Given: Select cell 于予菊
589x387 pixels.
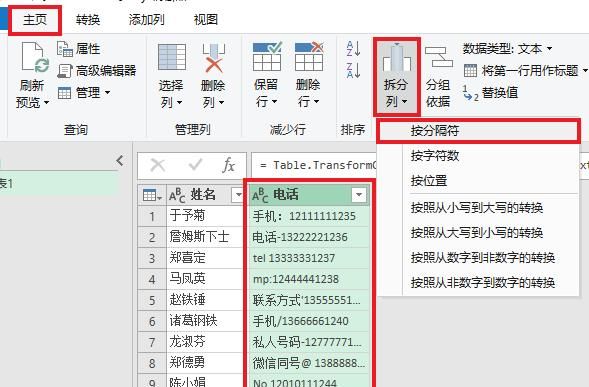Looking at the screenshot, I should tap(205, 216).
